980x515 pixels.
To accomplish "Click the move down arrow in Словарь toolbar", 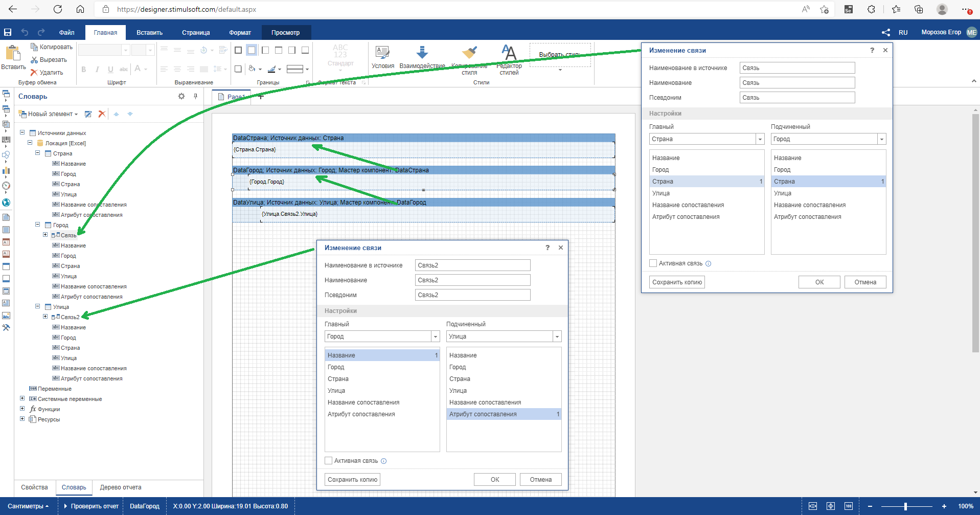I will (130, 114).
